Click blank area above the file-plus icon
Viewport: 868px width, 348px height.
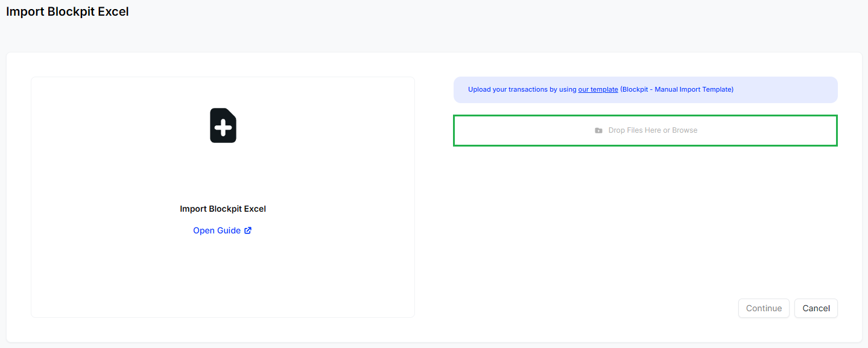pyautogui.click(x=223, y=92)
